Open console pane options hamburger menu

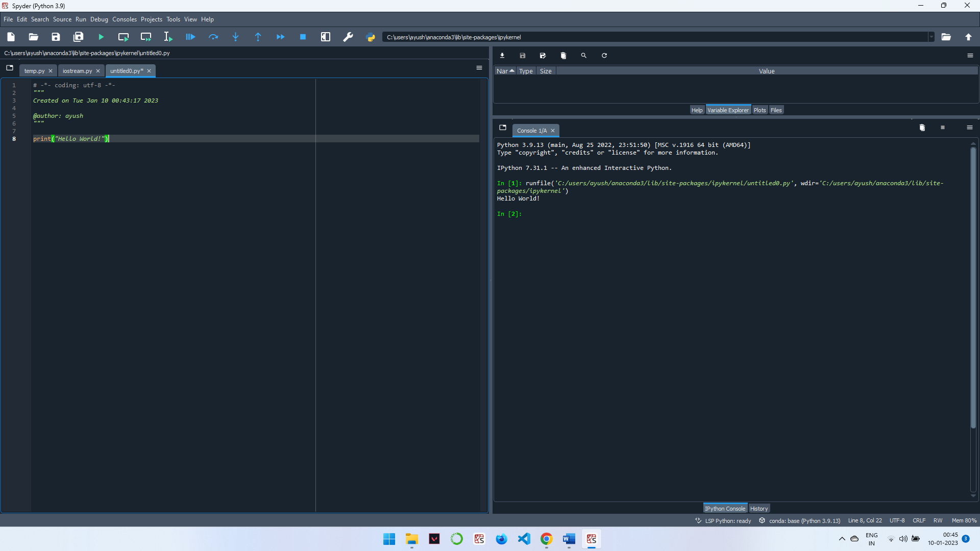click(970, 128)
